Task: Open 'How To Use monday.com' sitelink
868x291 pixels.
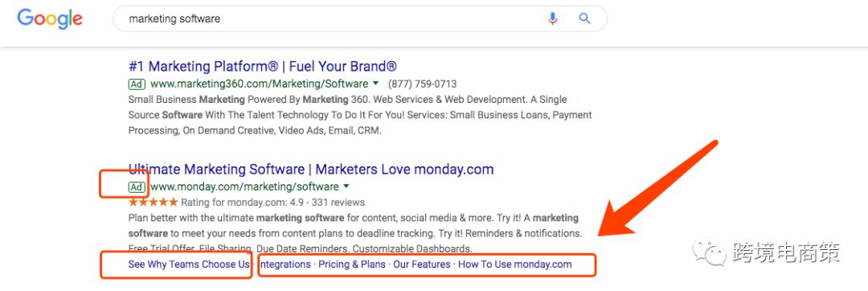Action: [x=515, y=264]
